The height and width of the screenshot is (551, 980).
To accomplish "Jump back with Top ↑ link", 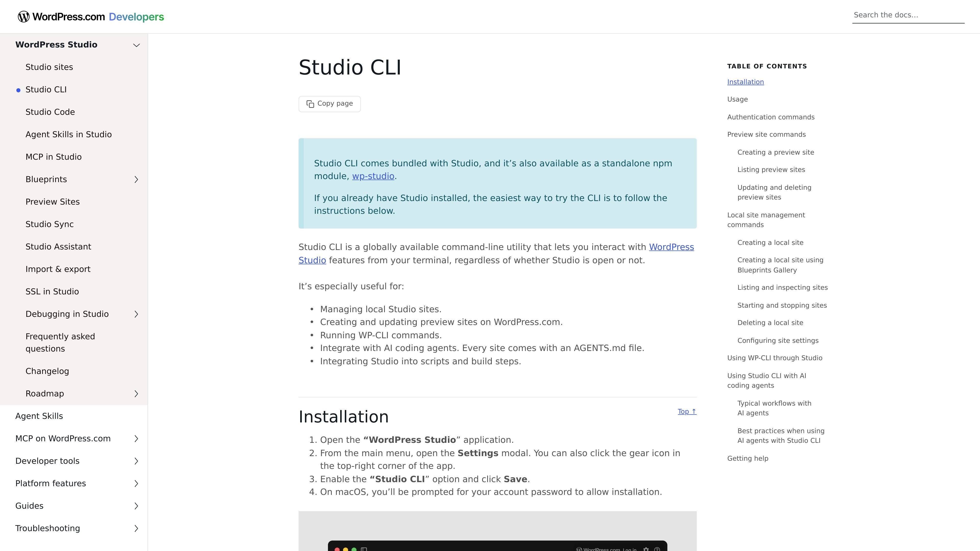I will [x=687, y=411].
